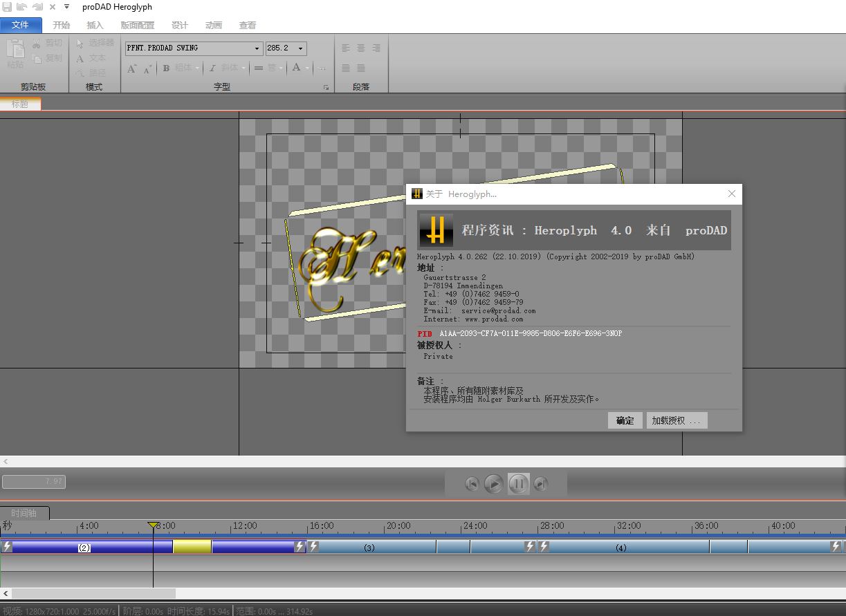Align paragraph right

(x=376, y=48)
